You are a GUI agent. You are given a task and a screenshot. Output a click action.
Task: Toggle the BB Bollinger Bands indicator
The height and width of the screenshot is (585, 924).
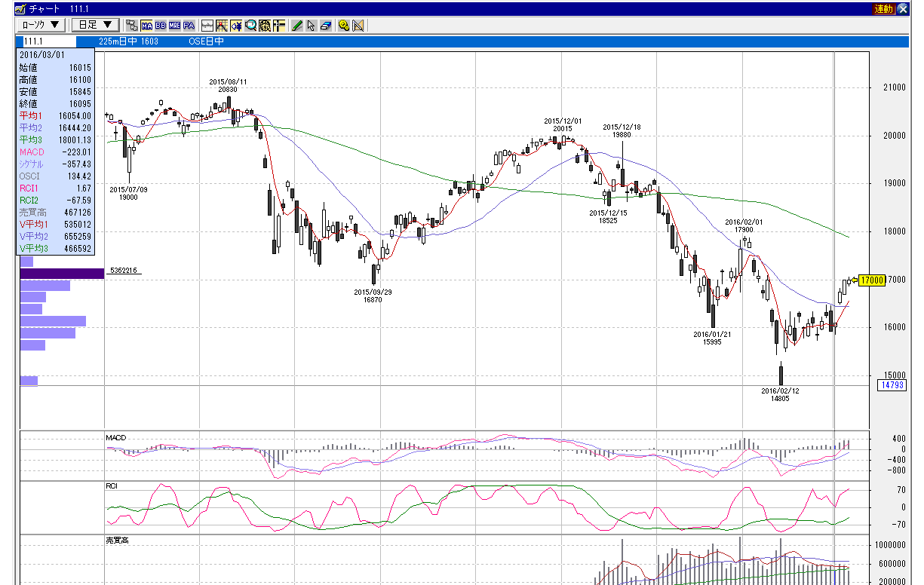point(161,25)
